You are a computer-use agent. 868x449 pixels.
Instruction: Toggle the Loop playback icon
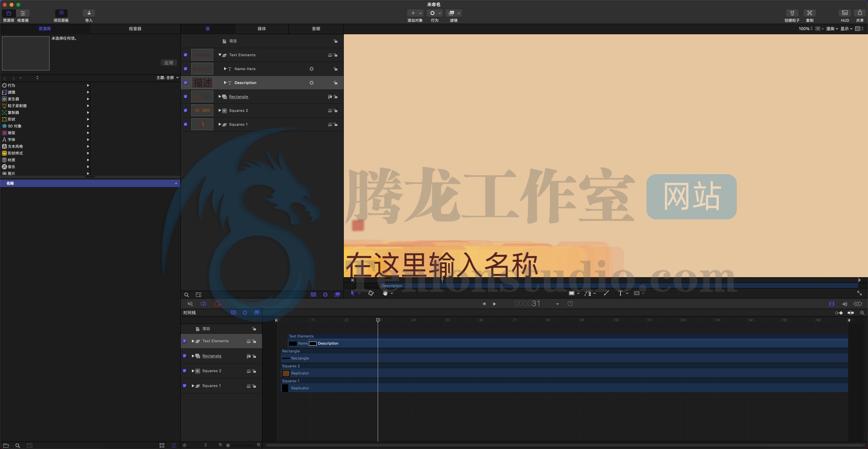(x=203, y=304)
